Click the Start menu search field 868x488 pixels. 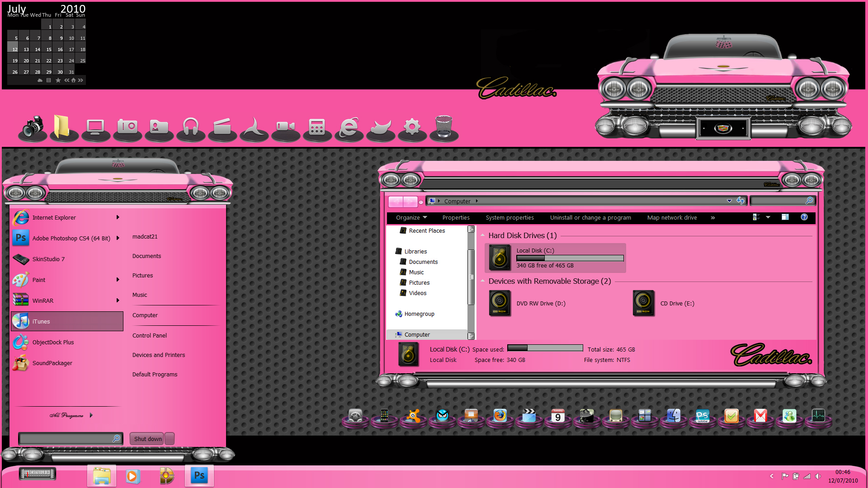[x=70, y=438]
